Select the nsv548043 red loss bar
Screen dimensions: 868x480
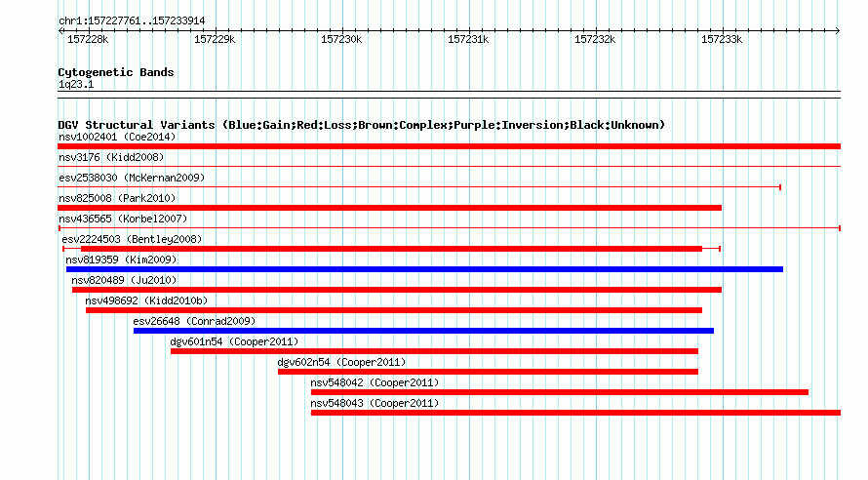pyautogui.click(x=575, y=413)
